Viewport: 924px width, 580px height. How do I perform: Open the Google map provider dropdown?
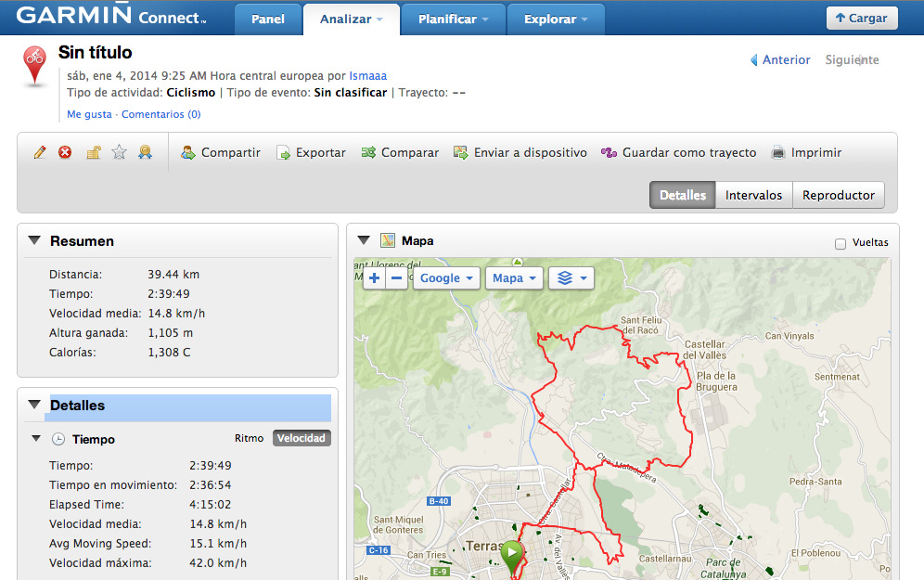pos(446,278)
